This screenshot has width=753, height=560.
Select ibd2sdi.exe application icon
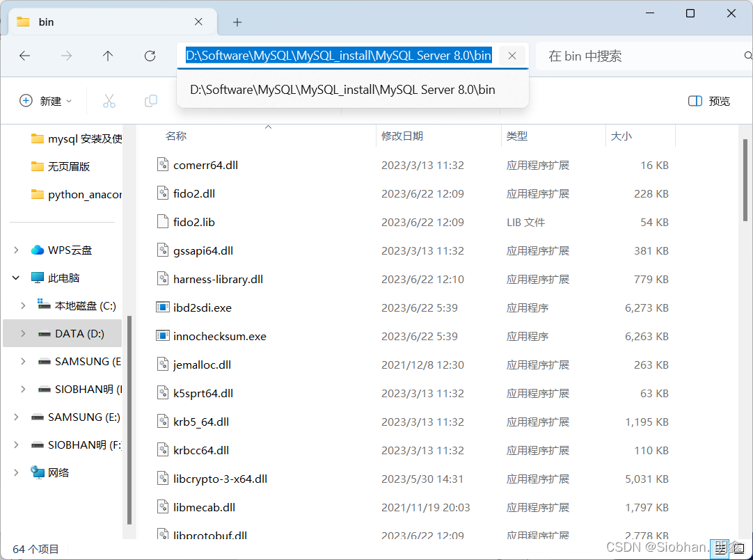tap(163, 307)
